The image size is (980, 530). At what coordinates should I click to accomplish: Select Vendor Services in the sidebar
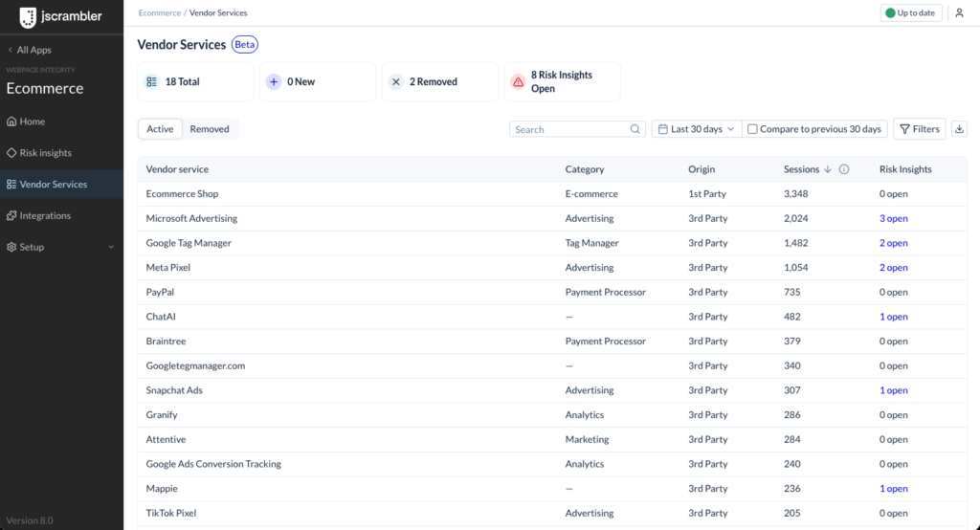pos(61,185)
